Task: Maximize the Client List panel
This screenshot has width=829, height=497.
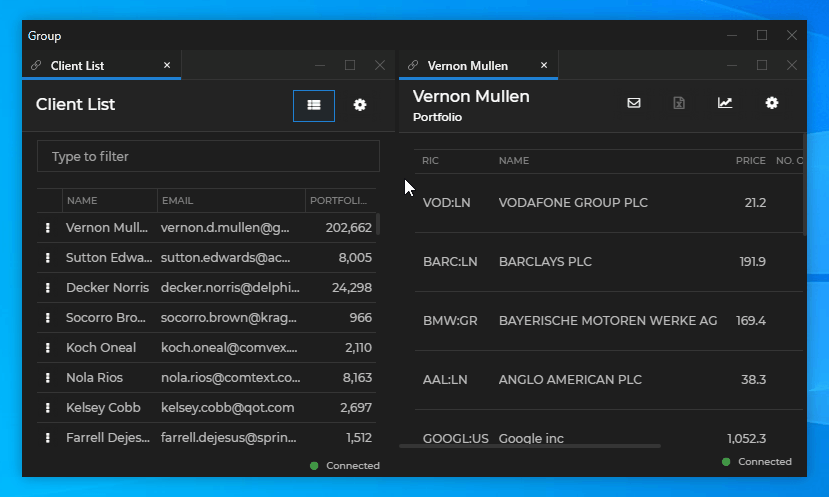Action: point(349,65)
